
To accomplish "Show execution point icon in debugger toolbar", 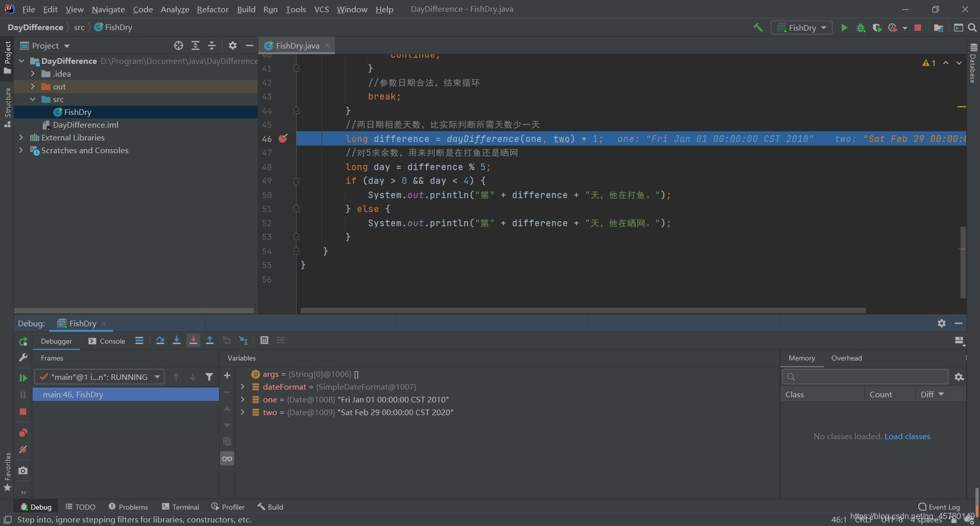I will tap(139, 340).
